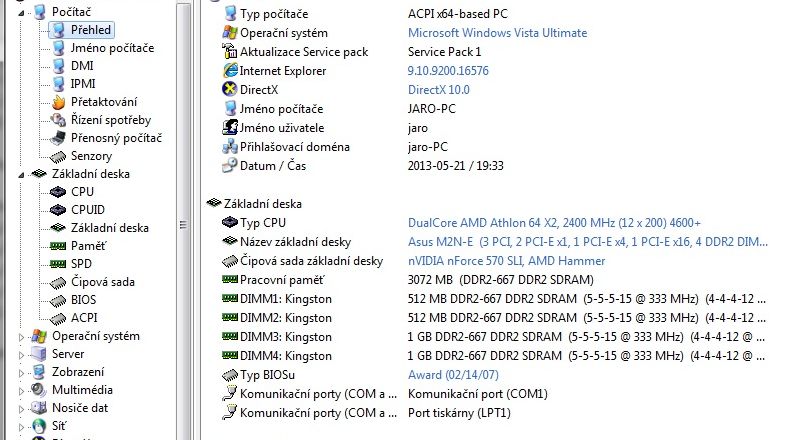Select the DIMM2: Kingston row
This screenshot has height=440, width=798.
[494, 318]
